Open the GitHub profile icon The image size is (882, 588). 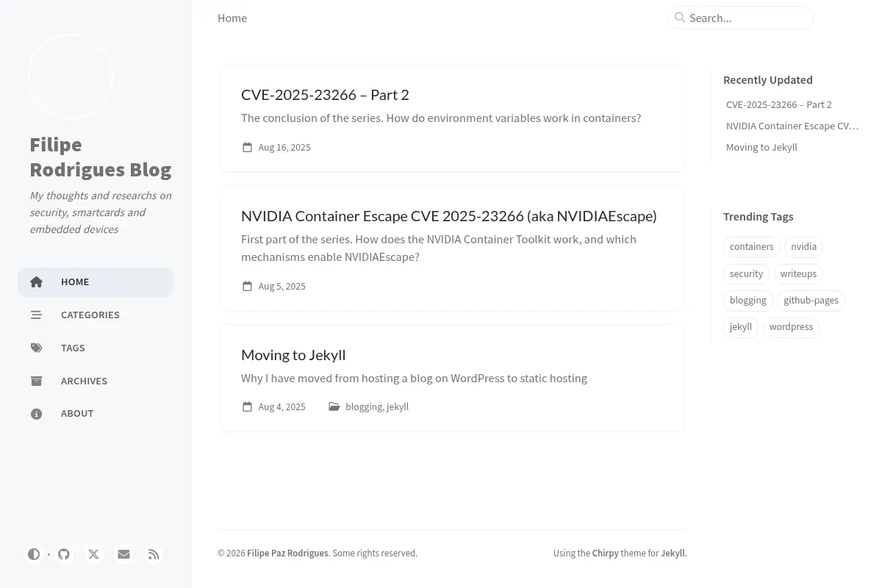coord(64,554)
